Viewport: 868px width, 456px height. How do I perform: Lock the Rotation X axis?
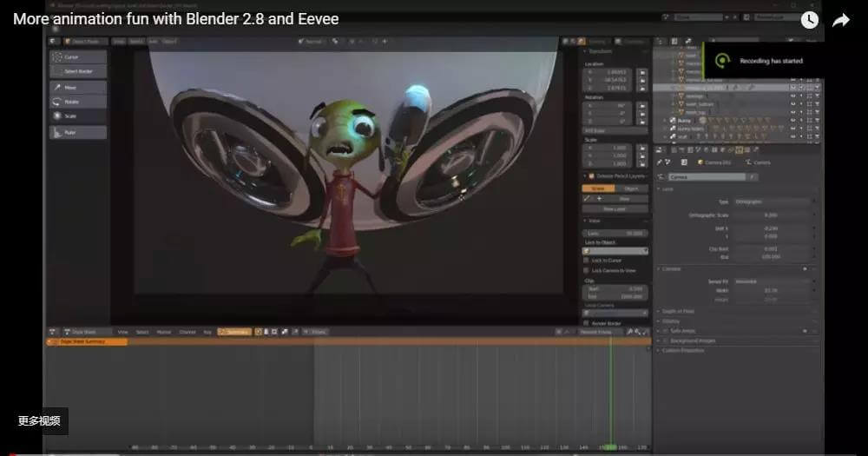pyautogui.click(x=642, y=106)
